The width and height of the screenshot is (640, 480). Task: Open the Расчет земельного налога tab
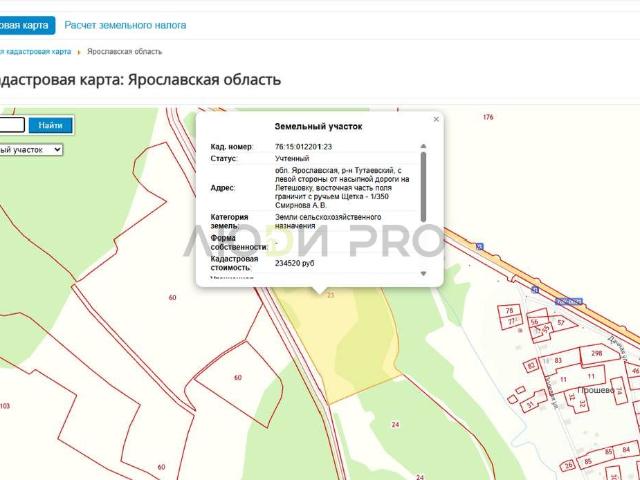(125, 25)
